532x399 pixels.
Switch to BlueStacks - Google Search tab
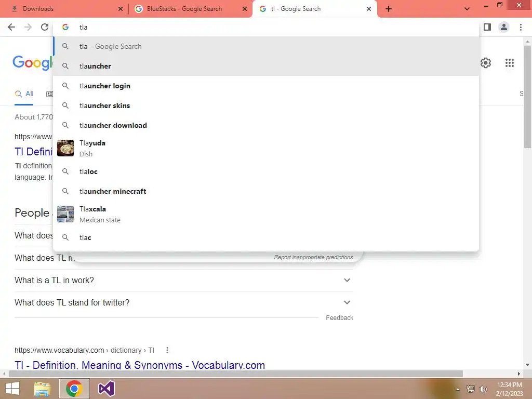[190, 9]
